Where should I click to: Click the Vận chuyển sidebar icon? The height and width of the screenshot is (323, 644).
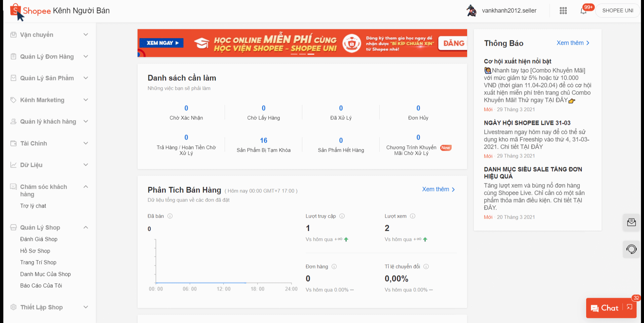click(13, 35)
